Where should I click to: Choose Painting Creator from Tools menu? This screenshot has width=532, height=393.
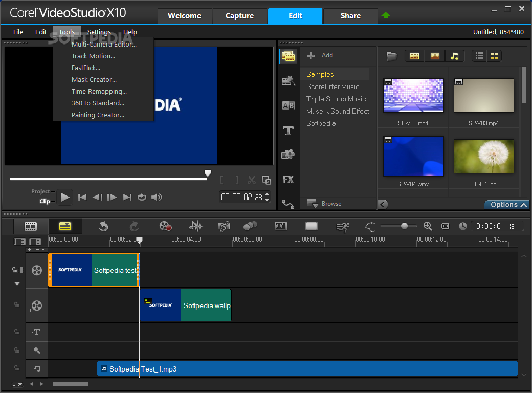coord(98,115)
